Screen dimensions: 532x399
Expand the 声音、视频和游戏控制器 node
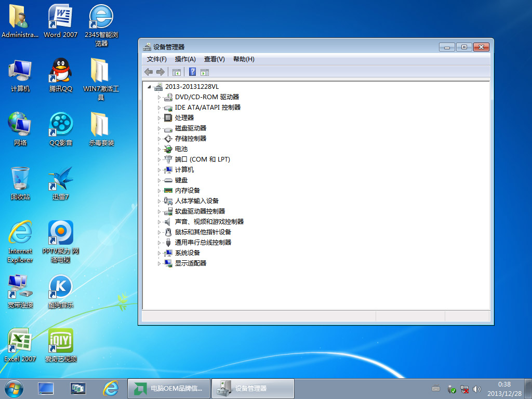point(159,222)
